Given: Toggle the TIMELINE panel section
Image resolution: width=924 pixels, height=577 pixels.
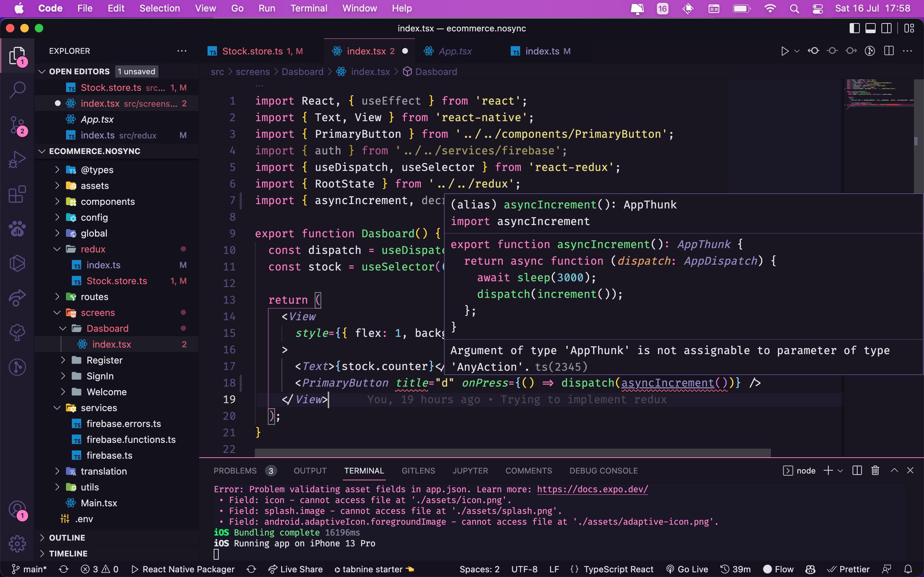Looking at the screenshot, I should tap(68, 553).
